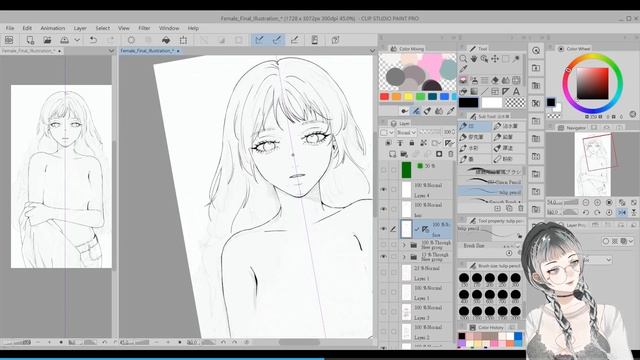This screenshot has width=640, height=360.
Task: Expand the main canvas tab list chevron
Action: coord(372,51)
